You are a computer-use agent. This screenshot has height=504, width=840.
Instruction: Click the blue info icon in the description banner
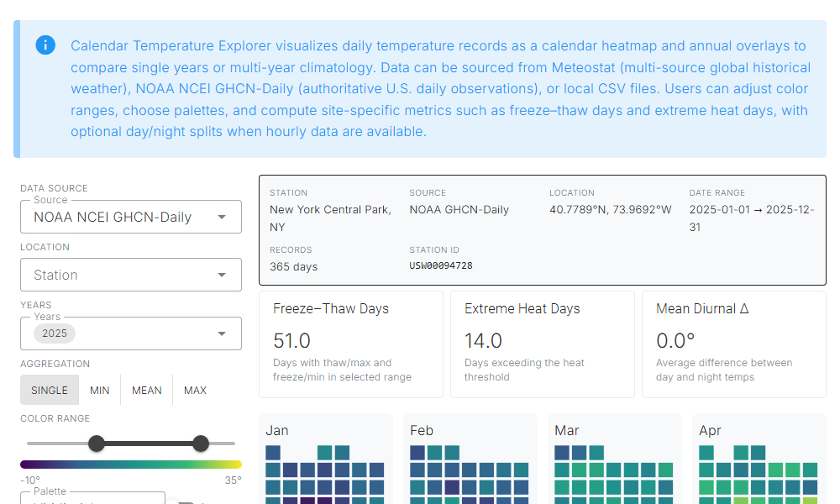[45, 45]
